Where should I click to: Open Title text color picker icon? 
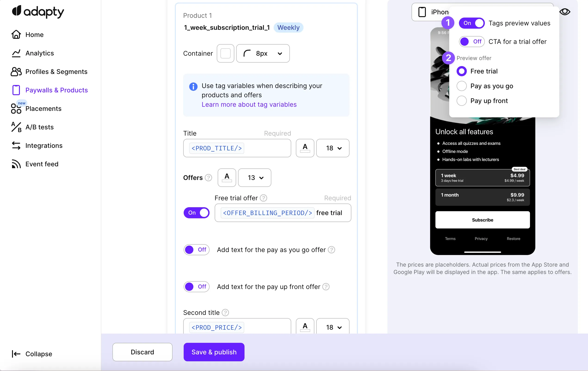pyautogui.click(x=305, y=148)
